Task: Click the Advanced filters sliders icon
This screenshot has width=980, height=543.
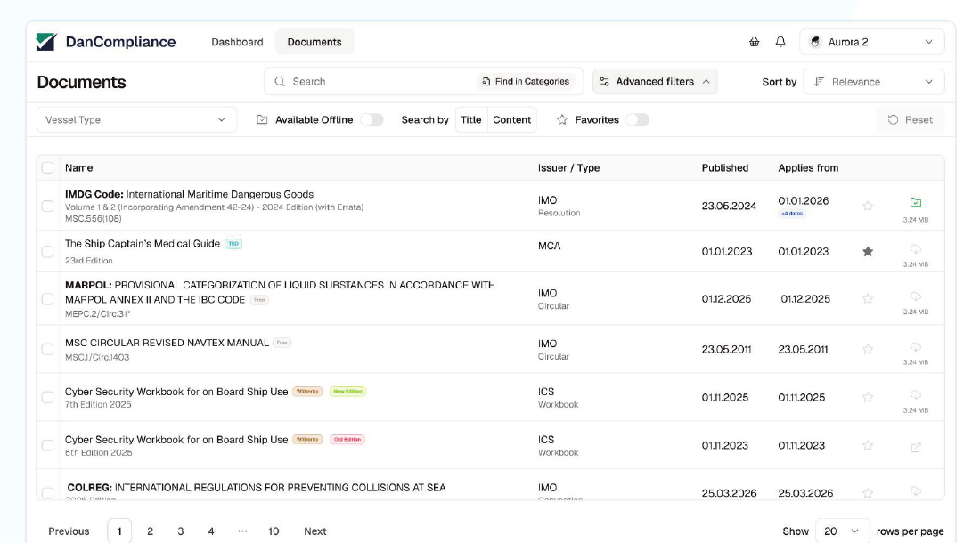Action: point(604,82)
